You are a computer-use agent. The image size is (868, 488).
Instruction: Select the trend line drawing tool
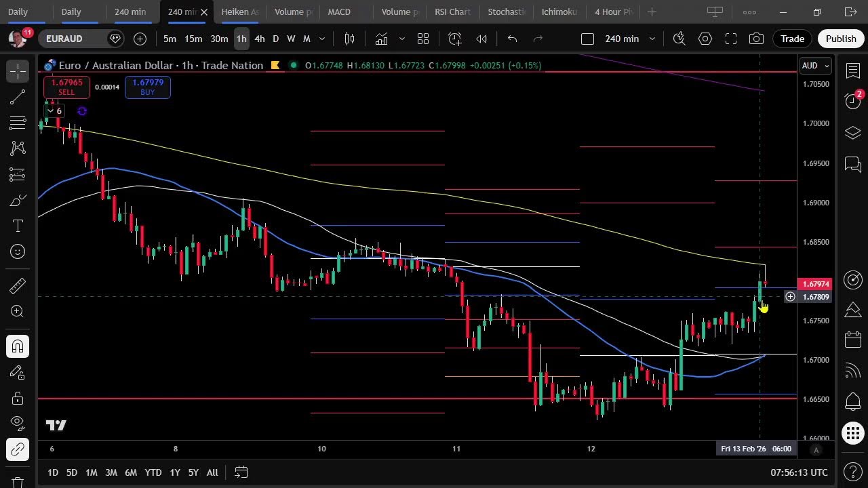click(18, 97)
